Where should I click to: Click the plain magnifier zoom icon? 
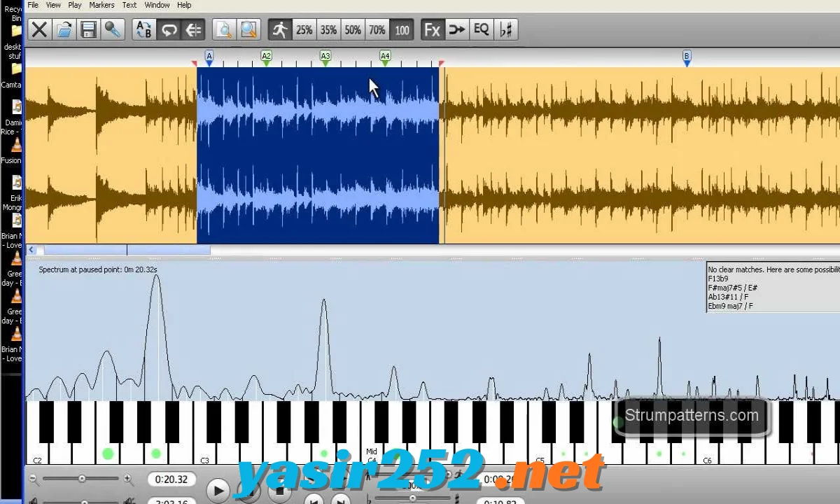[x=248, y=29]
